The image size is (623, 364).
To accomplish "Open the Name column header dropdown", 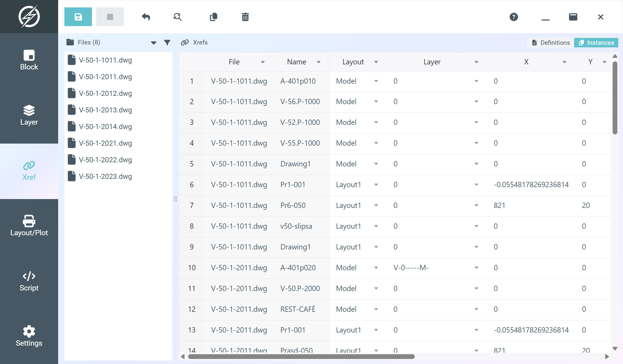I will pos(319,62).
